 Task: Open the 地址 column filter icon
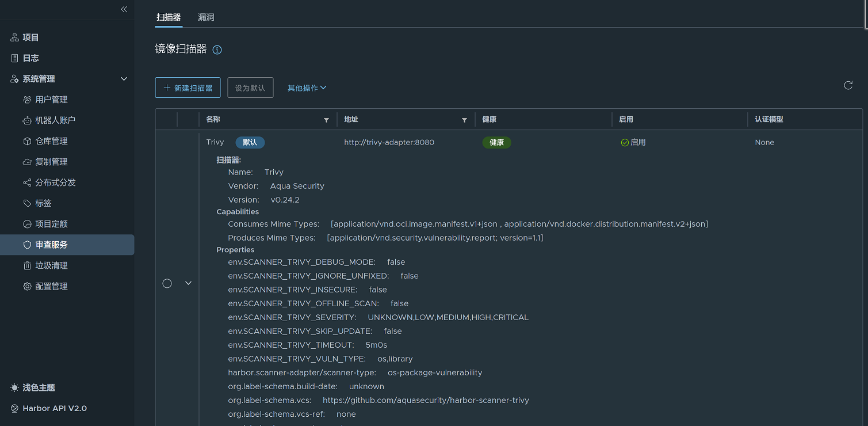(x=464, y=120)
